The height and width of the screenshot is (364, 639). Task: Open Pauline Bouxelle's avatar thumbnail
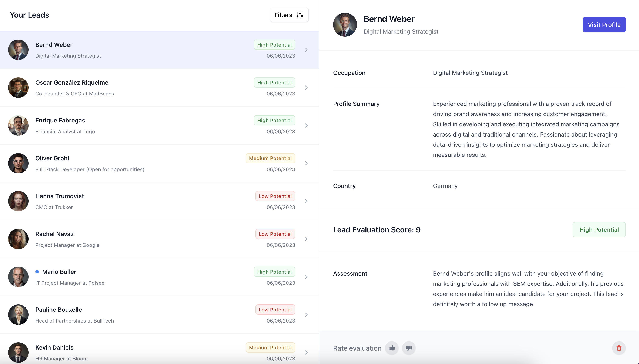[18, 314]
